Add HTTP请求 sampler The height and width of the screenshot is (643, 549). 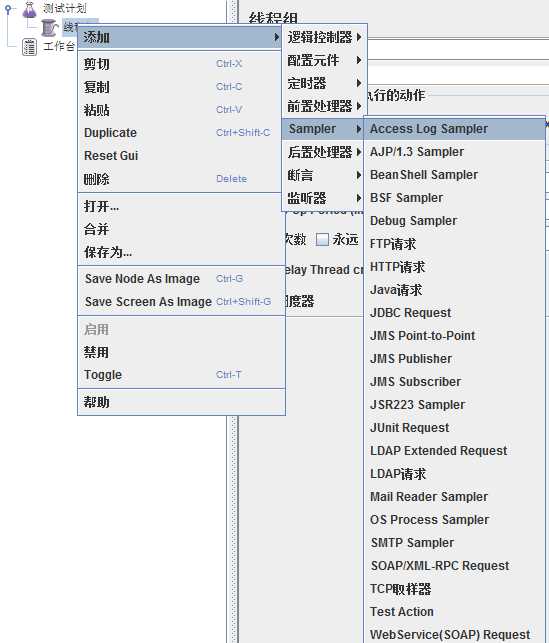click(454, 267)
